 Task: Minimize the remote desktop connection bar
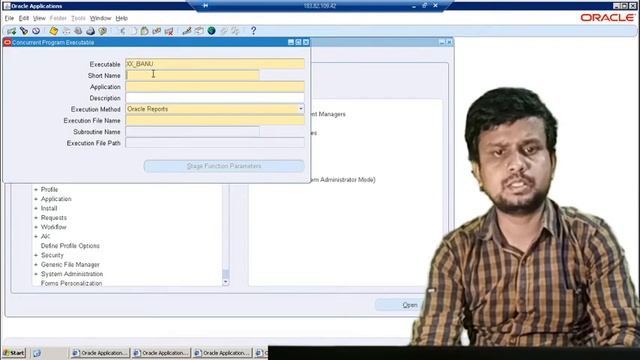[x=414, y=6]
